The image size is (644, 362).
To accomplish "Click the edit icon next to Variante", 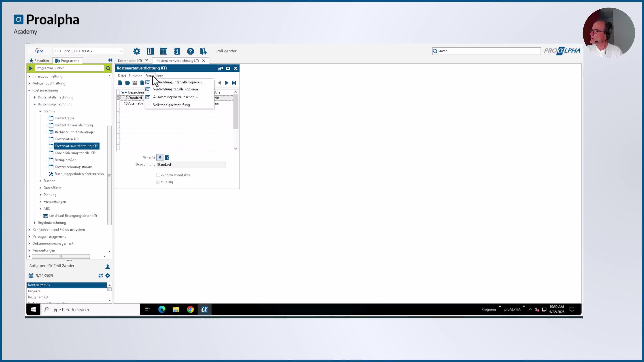I will tap(167, 157).
